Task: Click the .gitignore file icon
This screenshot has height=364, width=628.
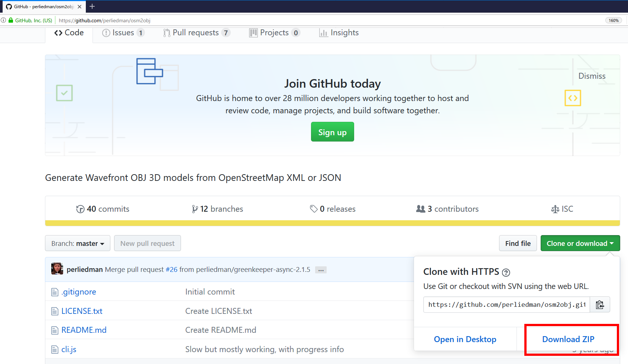Action: [55, 292]
